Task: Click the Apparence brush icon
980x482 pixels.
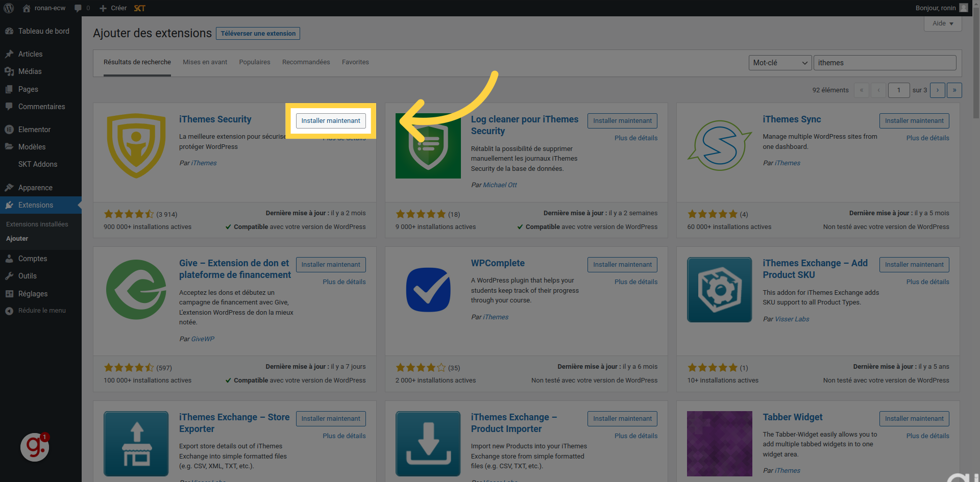Action: pyautogui.click(x=9, y=188)
